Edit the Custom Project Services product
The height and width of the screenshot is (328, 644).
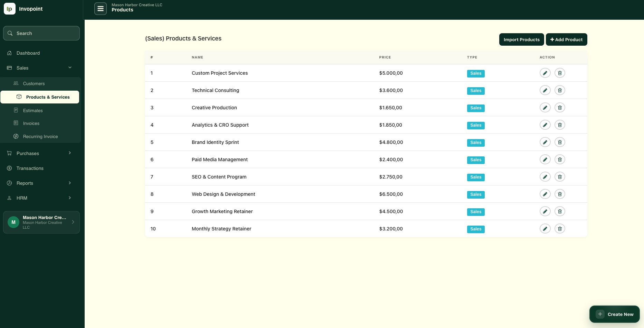[x=545, y=73]
